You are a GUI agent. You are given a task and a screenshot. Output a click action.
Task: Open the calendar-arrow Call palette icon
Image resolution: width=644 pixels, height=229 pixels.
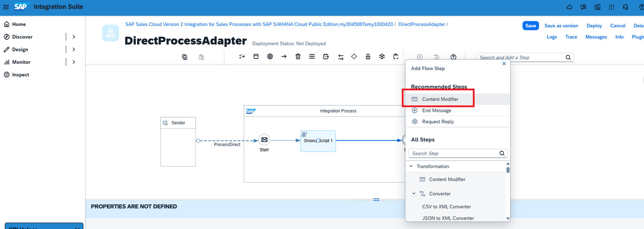tap(326, 57)
